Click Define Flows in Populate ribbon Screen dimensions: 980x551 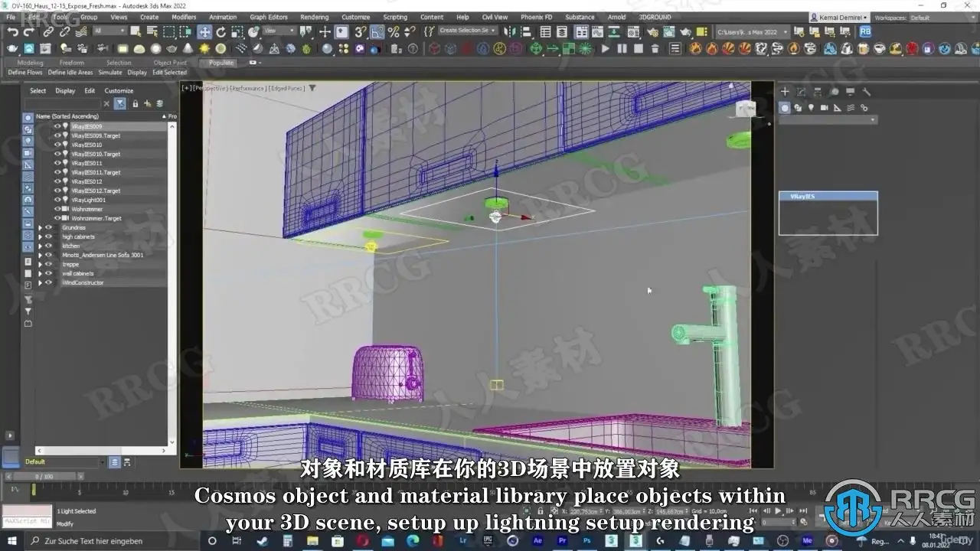click(25, 73)
